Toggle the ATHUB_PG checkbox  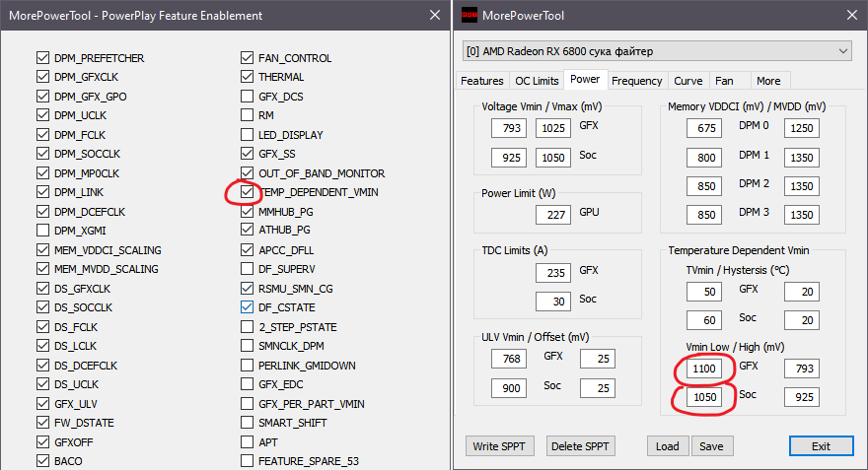[x=247, y=229]
